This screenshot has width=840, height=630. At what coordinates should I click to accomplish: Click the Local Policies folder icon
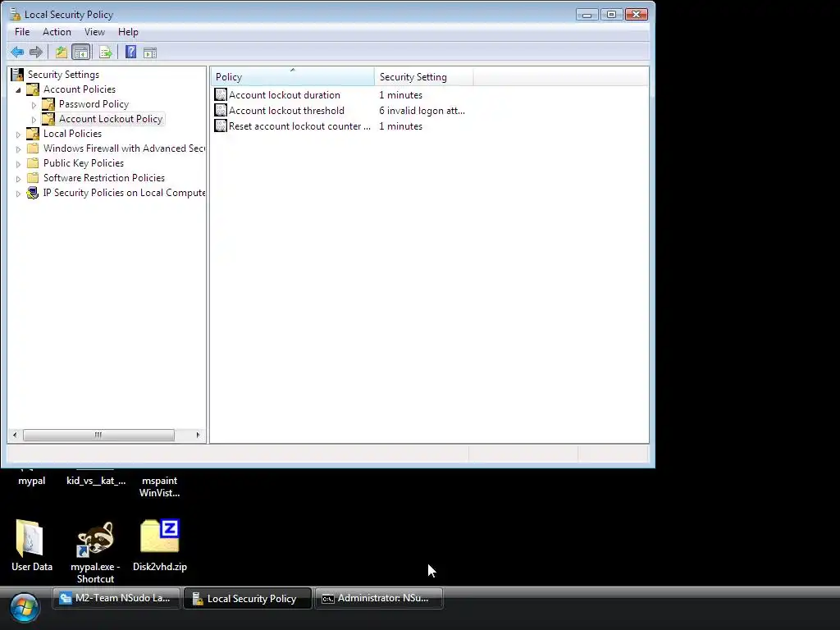(33, 134)
